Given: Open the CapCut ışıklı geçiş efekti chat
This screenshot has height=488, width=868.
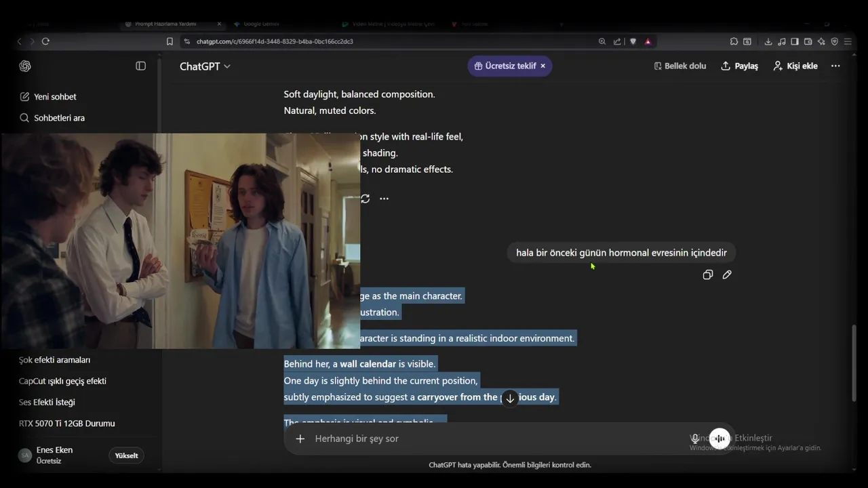Looking at the screenshot, I should click(x=62, y=381).
